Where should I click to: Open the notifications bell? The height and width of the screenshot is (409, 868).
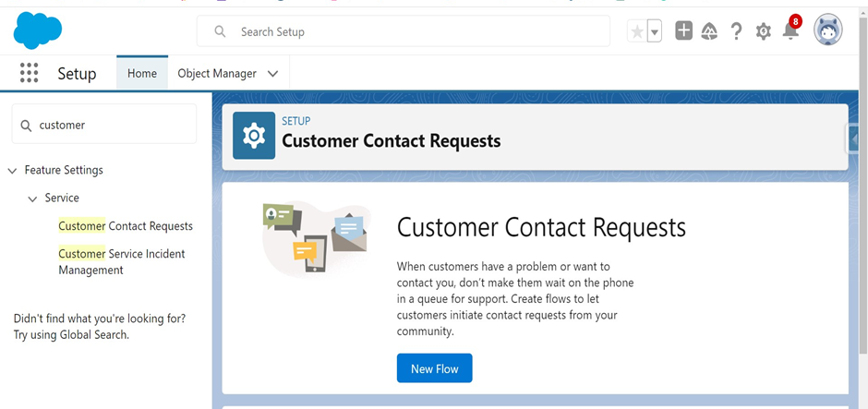pyautogui.click(x=791, y=30)
